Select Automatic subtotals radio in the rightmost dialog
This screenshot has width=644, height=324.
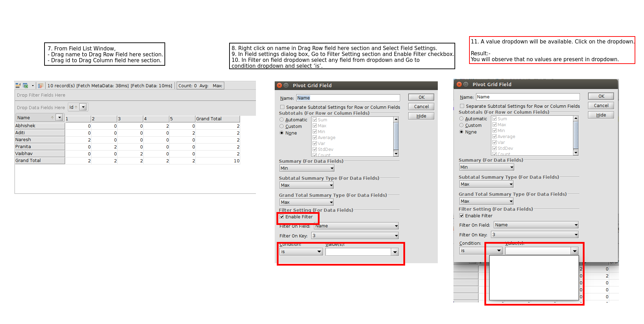(x=461, y=119)
